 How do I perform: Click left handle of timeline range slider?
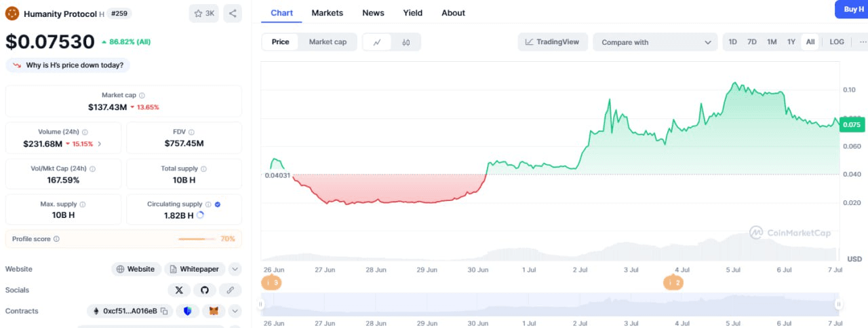(260, 304)
